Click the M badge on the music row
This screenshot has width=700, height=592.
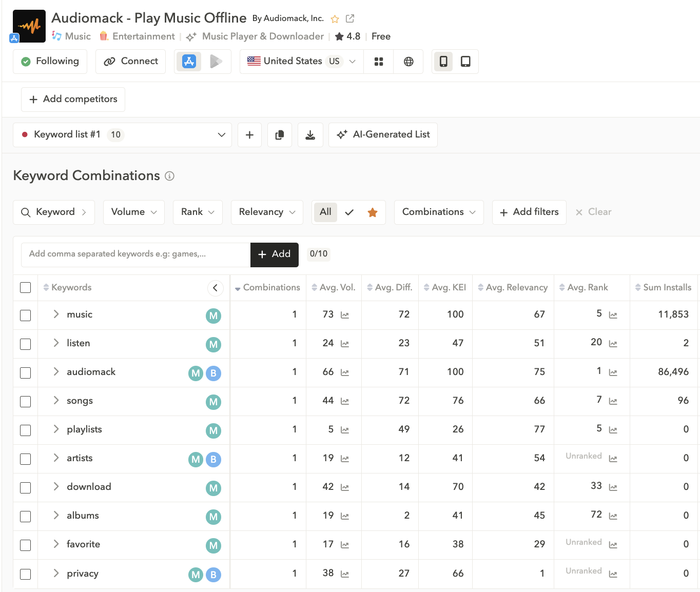[x=213, y=316]
